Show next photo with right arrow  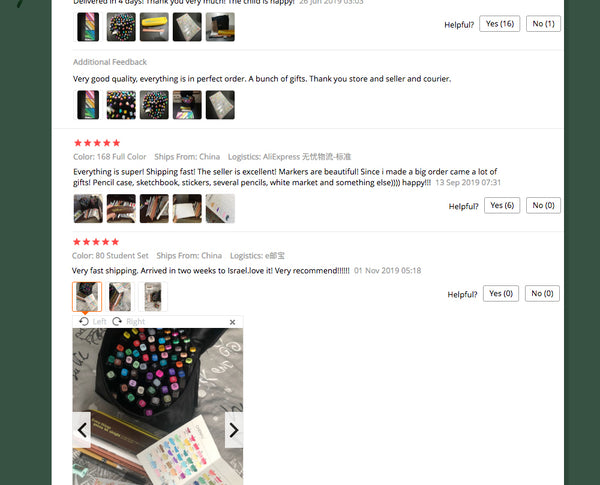[x=234, y=430]
